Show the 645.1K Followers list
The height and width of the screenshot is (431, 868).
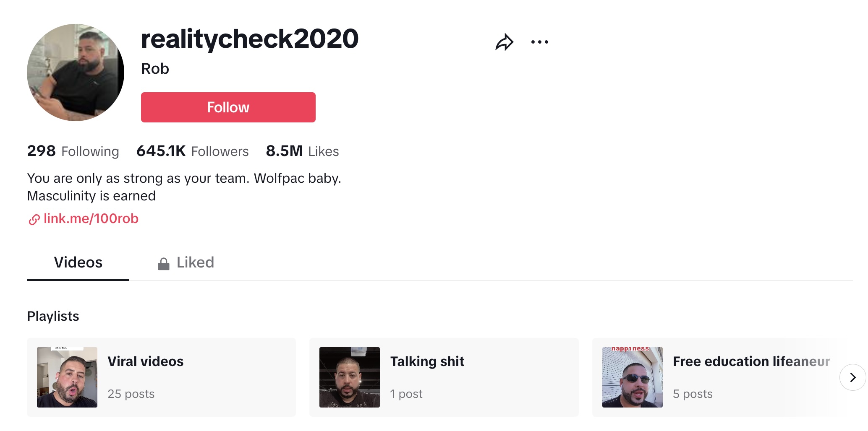[x=192, y=151]
